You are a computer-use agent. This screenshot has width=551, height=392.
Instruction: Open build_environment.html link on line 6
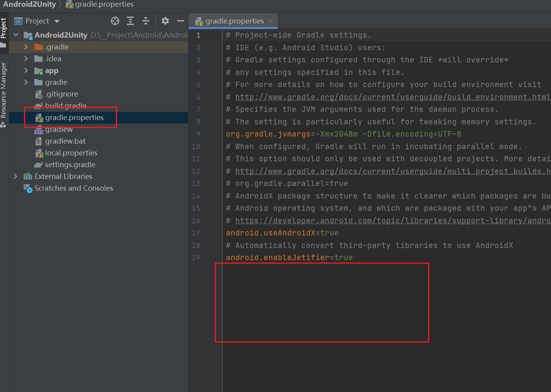coord(393,97)
